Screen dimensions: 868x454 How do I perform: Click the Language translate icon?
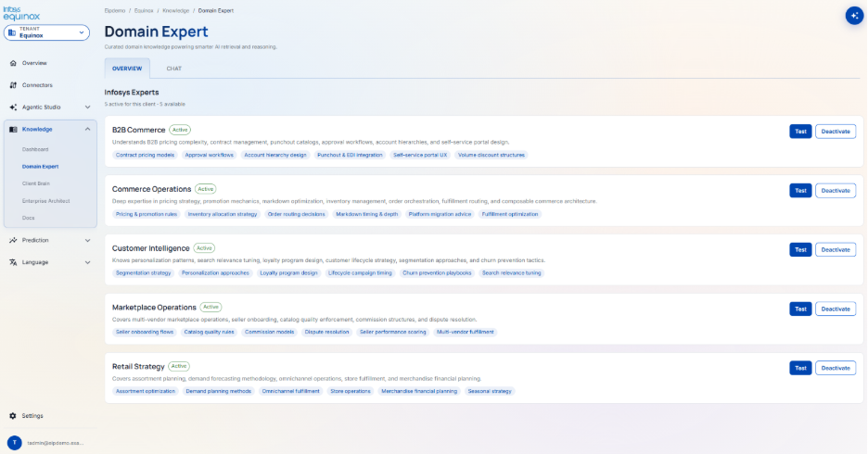[13, 262]
